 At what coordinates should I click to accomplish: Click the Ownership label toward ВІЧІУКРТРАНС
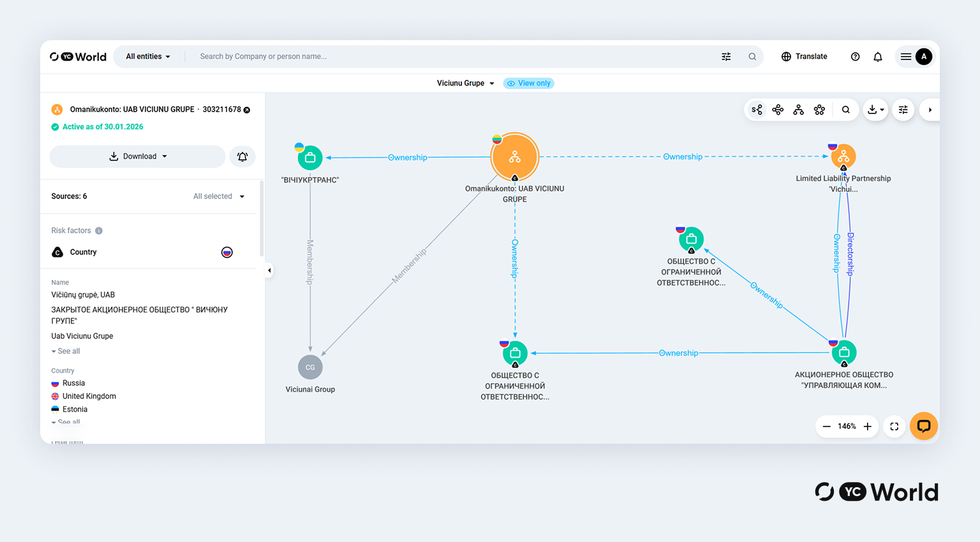point(408,157)
